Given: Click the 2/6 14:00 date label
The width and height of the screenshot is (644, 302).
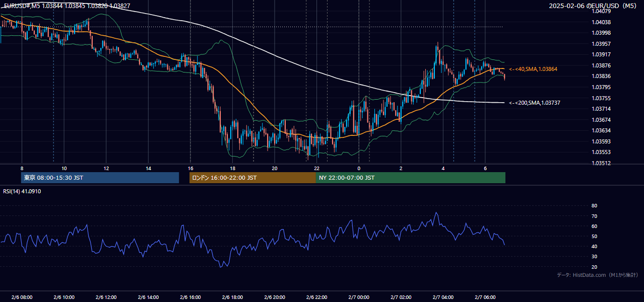Looking at the screenshot, I should coord(148,297).
